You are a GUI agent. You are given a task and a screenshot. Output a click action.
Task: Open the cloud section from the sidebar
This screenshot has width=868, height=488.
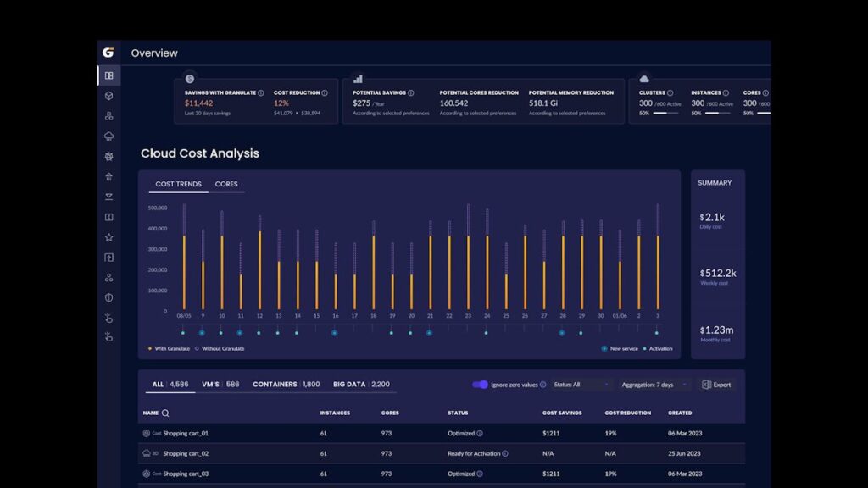108,136
